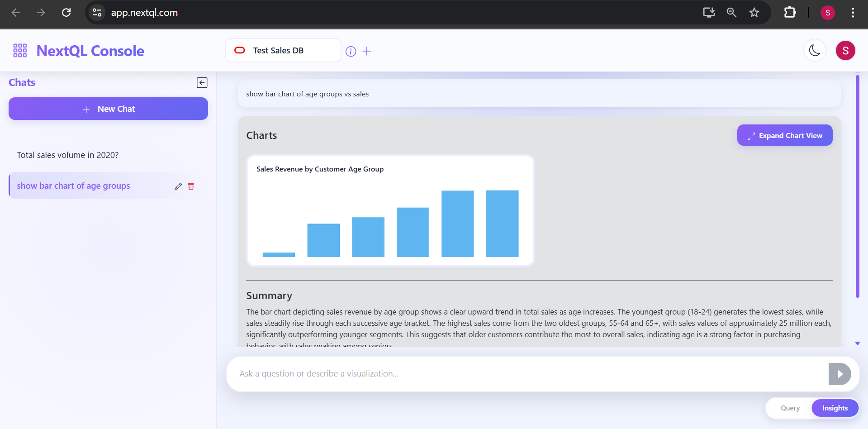
Task: Bookmark the page with the star icon
Action: [754, 12]
